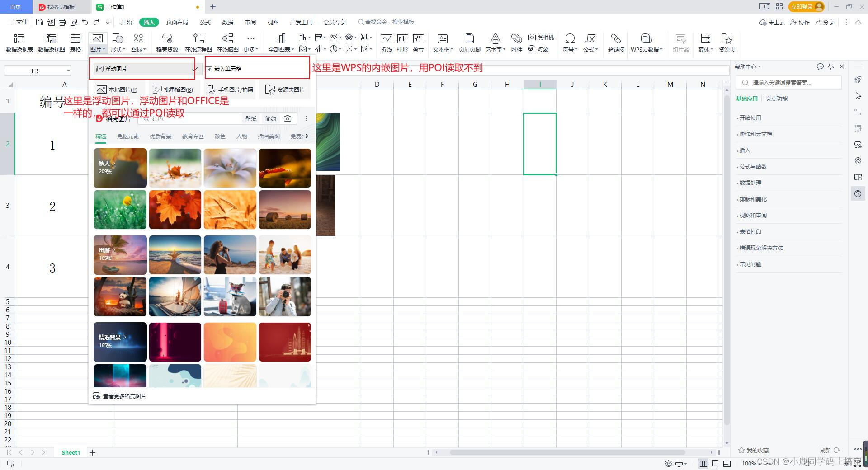Insert a text box using 文本框 icon

[x=442, y=42]
